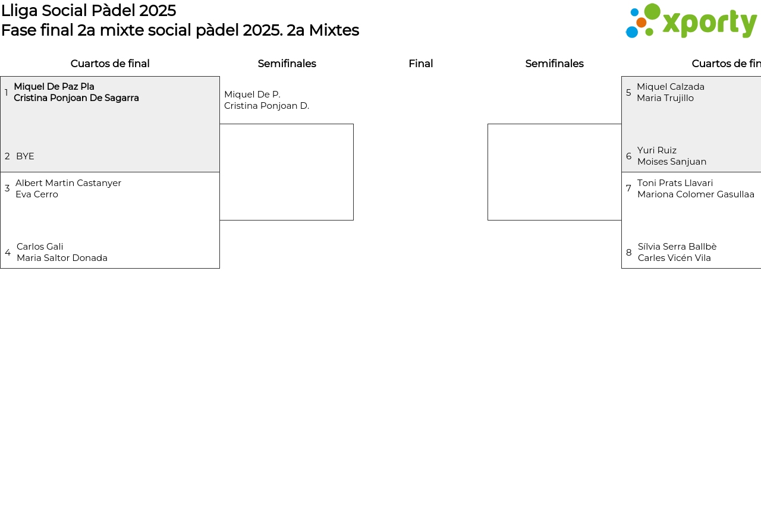Click the Final column heading
The height and width of the screenshot is (532, 761).
[x=420, y=64]
